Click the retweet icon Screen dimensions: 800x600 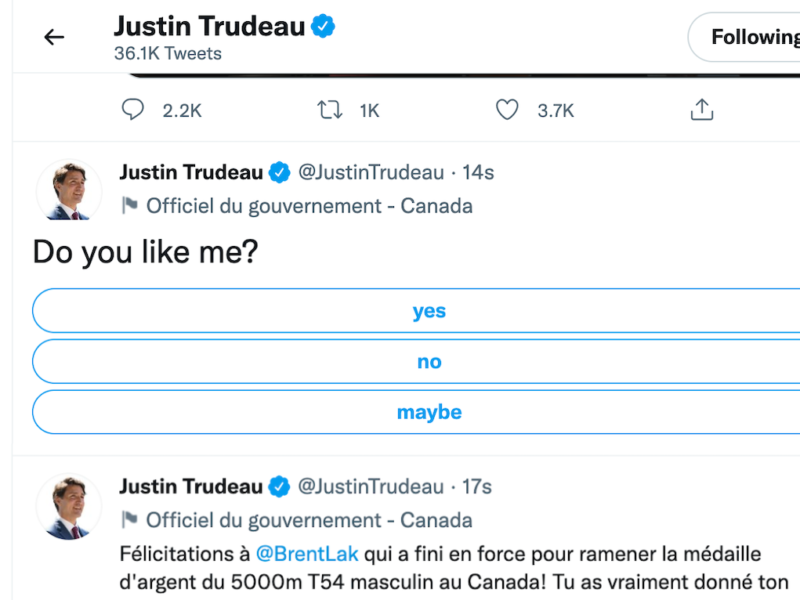pyautogui.click(x=329, y=110)
